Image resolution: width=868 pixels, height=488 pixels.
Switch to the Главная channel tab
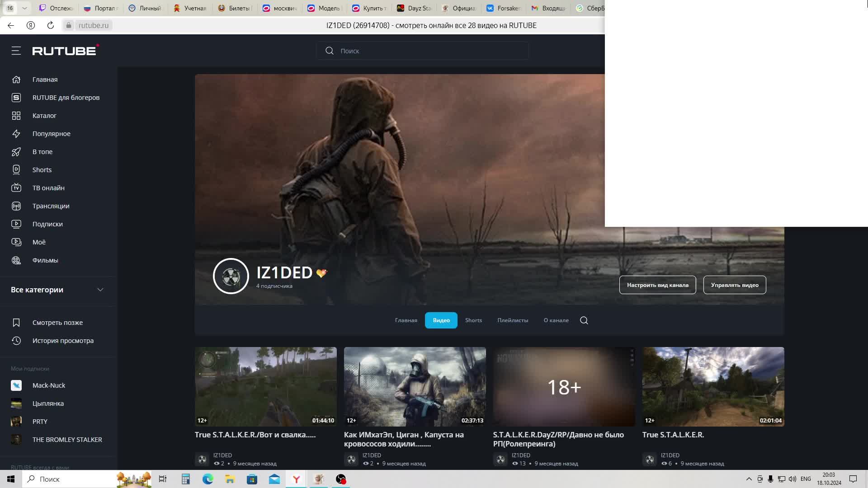click(406, 320)
